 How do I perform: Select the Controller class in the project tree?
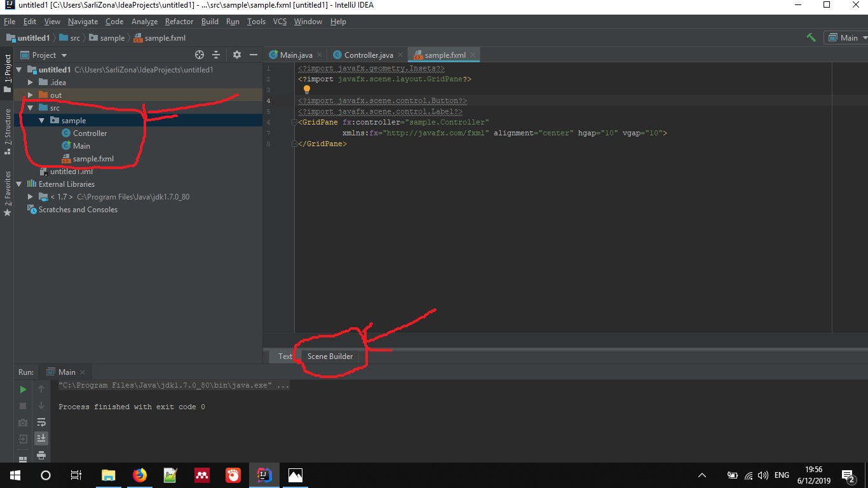point(85,133)
